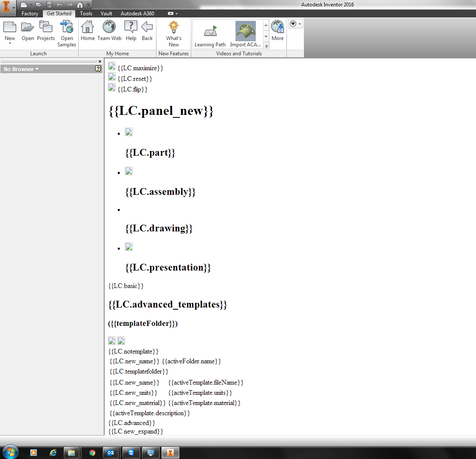Open the circled arrow dropdown beside More

point(295,24)
